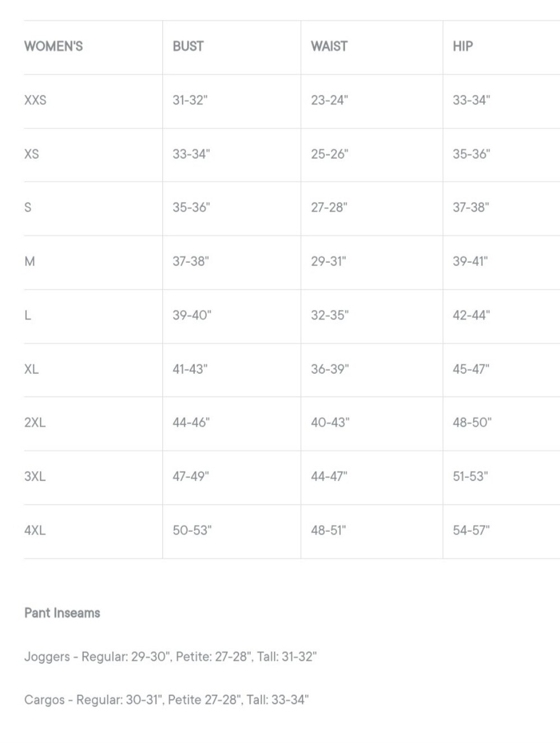
Task: Select the WOMEN'S column header
Action: pos(53,47)
